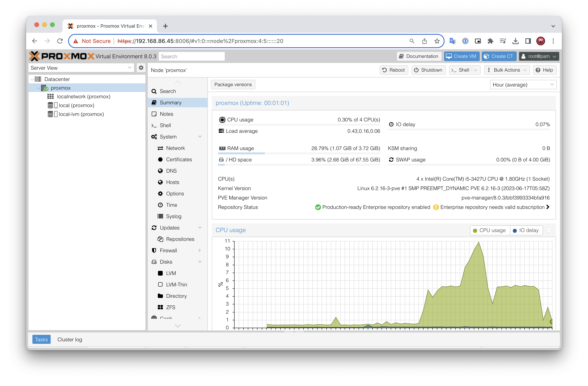Click the Repositories icon under Updates
Screen dimensions: 588x386
(x=160, y=239)
